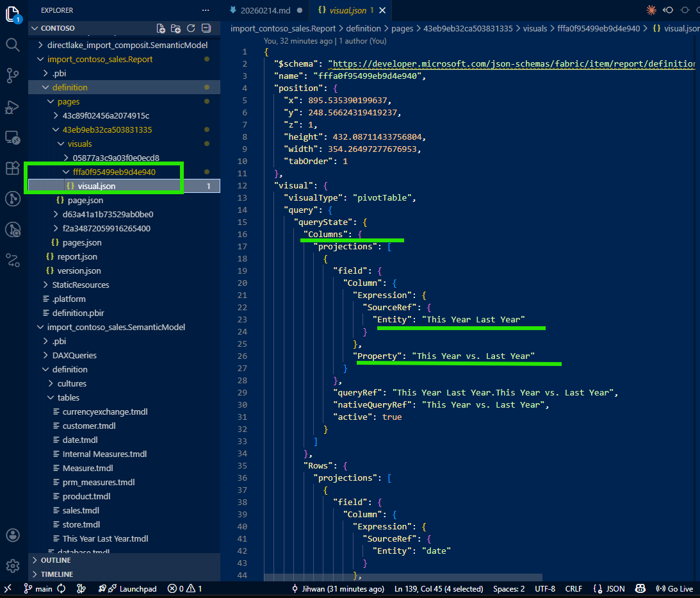This screenshot has height=598, width=700.
Task: Open the Extensions view icon
Action: tap(13, 168)
